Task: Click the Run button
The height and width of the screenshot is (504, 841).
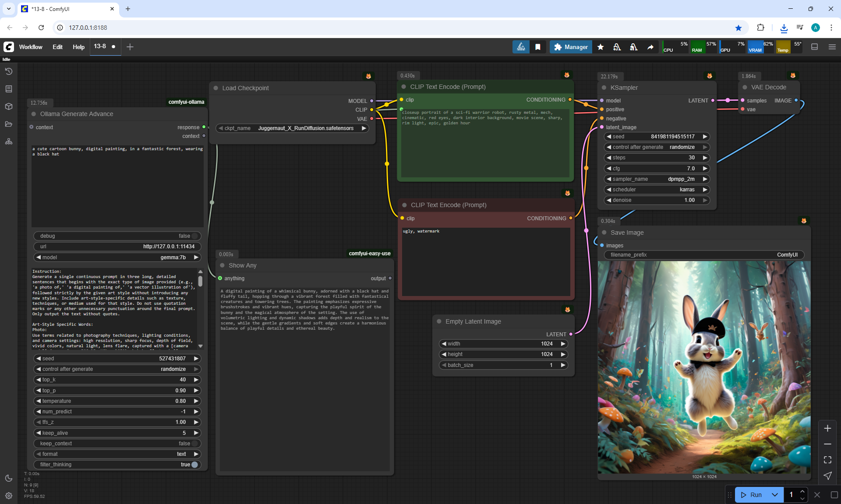Action: [751, 495]
